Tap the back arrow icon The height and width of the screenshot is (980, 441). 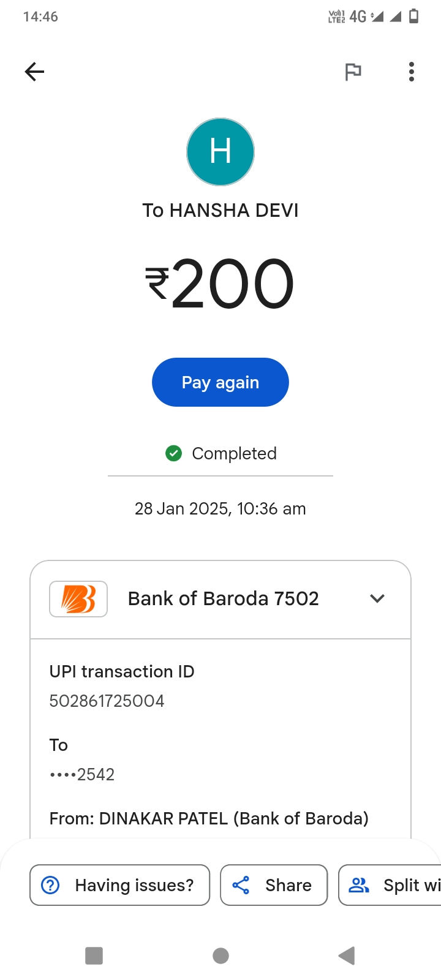(34, 72)
